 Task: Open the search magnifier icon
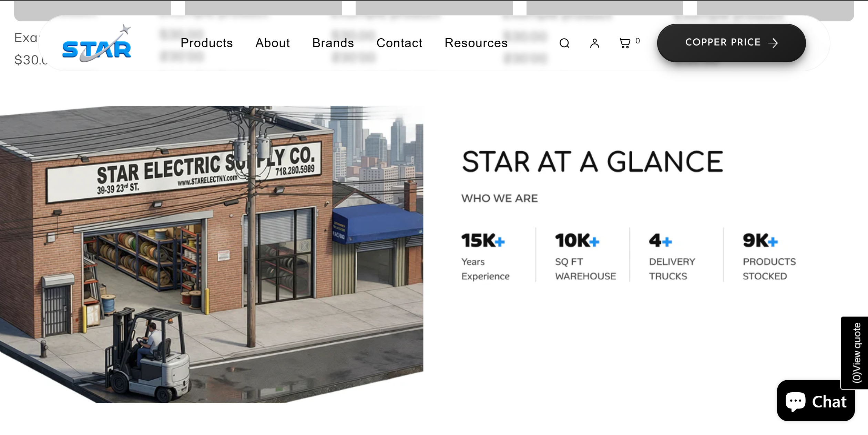pos(564,43)
